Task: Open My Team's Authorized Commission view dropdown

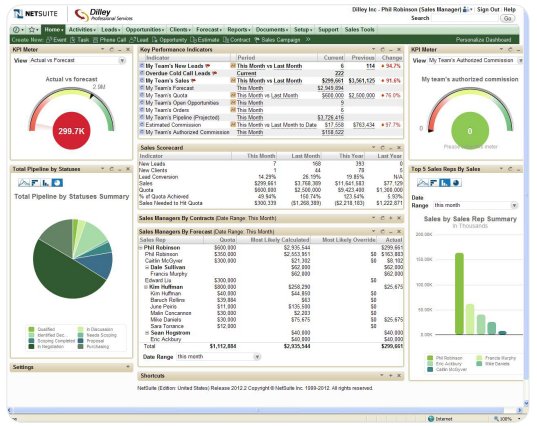Action: pyautogui.click(x=521, y=61)
